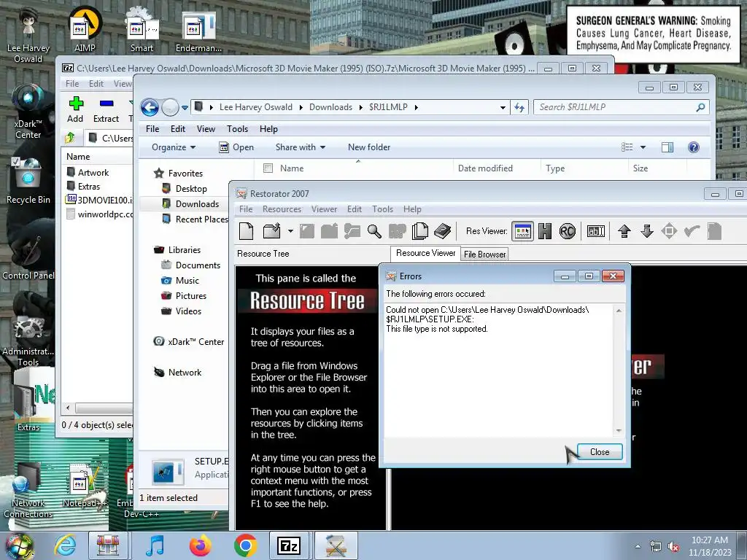Click the Open button in Explorer toolbar
This screenshot has width=747, height=560.
pos(236,147)
